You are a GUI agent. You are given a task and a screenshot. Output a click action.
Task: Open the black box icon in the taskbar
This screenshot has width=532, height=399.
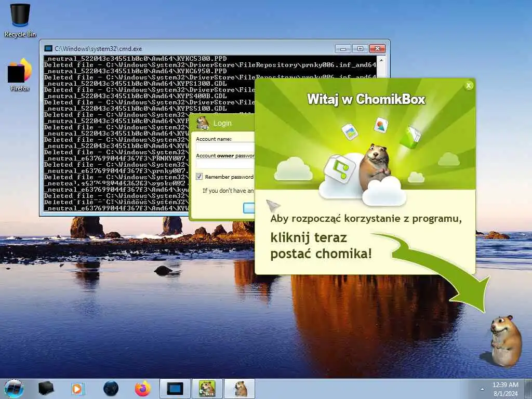point(46,389)
